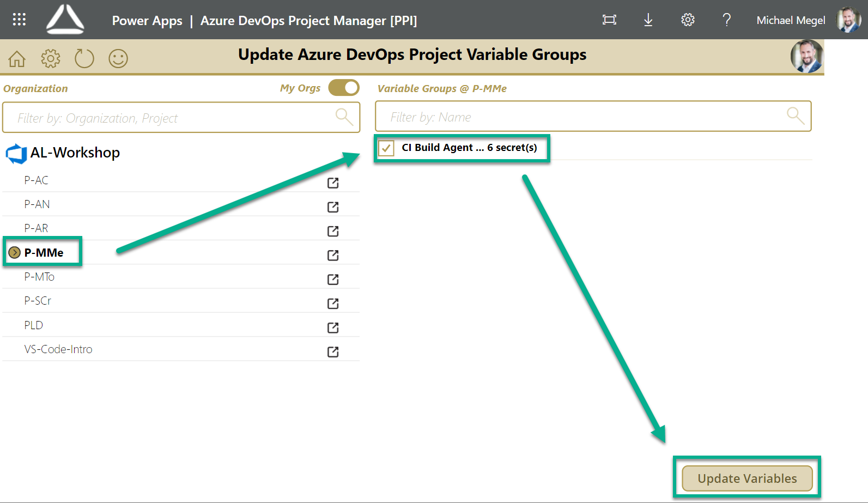Open P-MTo in external link
Screen dimensions: 868x503
(x=333, y=280)
